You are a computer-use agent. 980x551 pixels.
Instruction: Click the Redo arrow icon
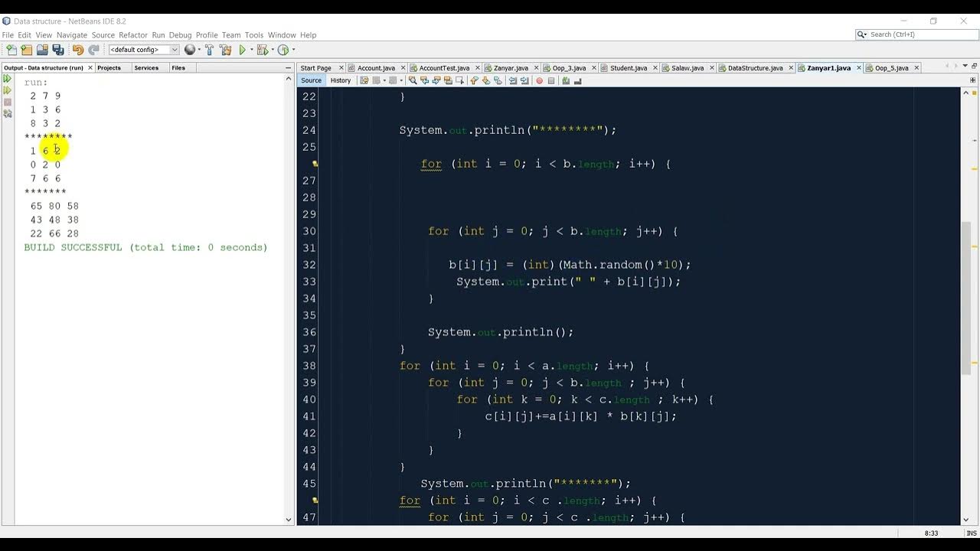(93, 50)
